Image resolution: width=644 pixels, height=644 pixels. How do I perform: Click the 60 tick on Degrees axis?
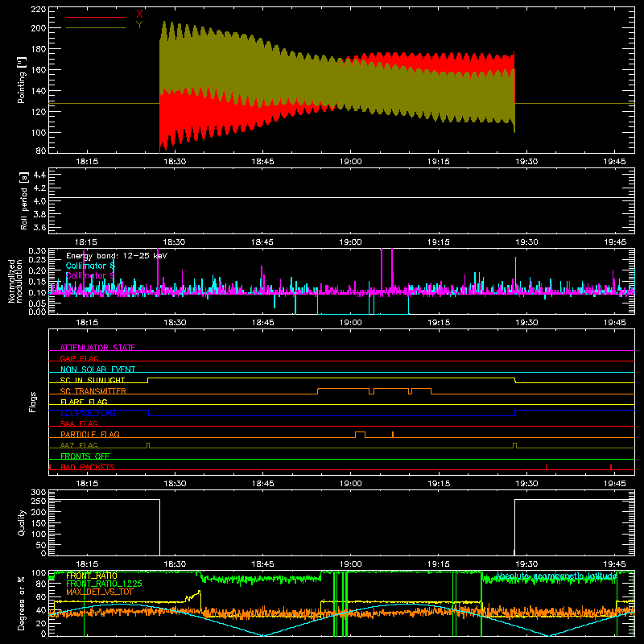[x=41, y=597]
